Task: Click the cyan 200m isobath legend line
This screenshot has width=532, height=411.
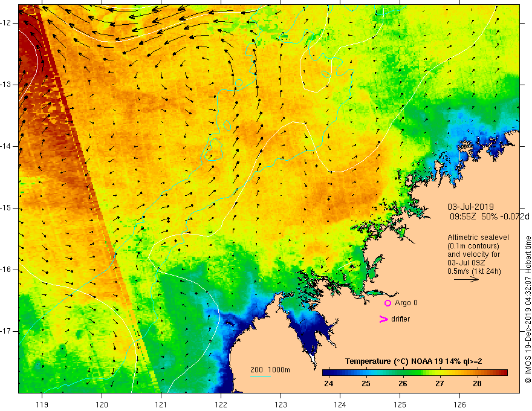Action: 260,376
